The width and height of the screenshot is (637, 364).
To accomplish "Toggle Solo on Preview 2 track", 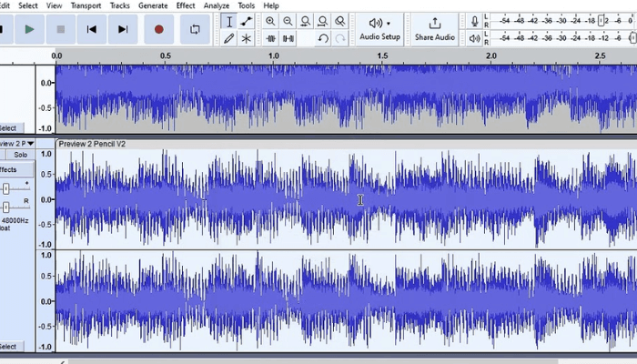I will (20, 156).
